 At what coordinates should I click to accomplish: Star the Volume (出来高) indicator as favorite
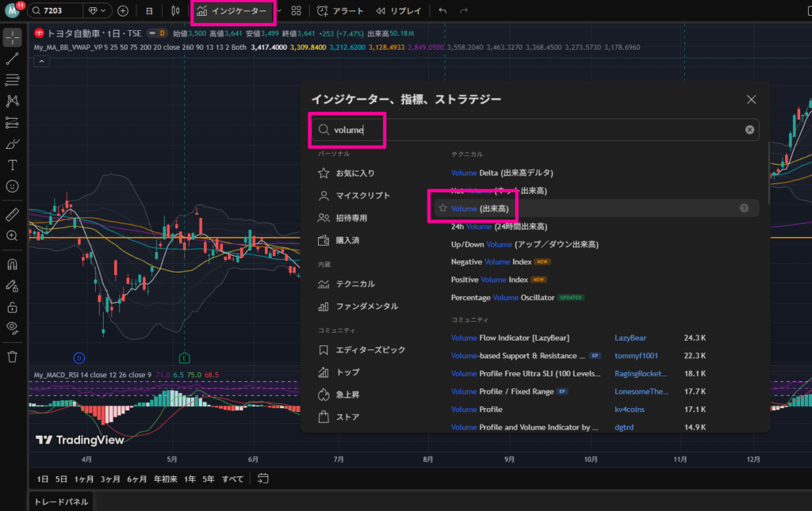tap(442, 208)
